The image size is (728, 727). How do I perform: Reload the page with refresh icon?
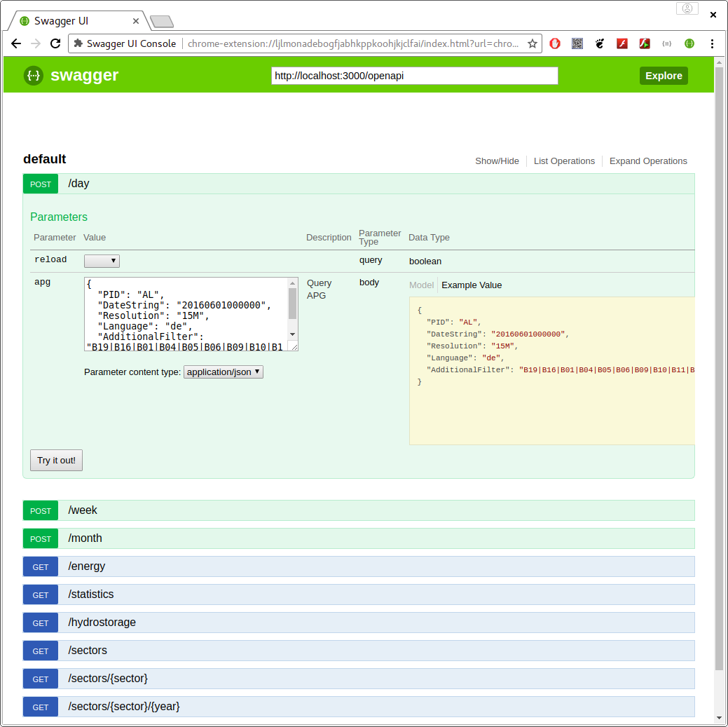coord(55,43)
